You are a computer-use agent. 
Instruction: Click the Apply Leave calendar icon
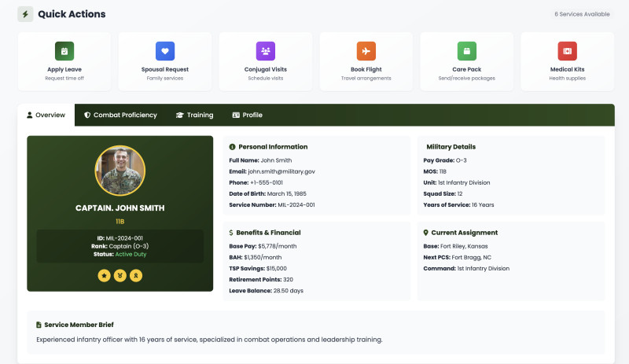[x=64, y=51]
